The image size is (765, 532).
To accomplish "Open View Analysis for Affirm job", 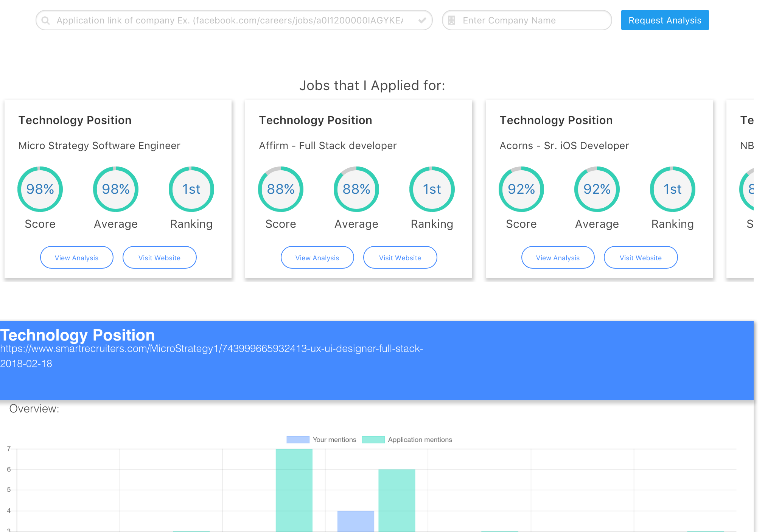I will click(x=317, y=258).
